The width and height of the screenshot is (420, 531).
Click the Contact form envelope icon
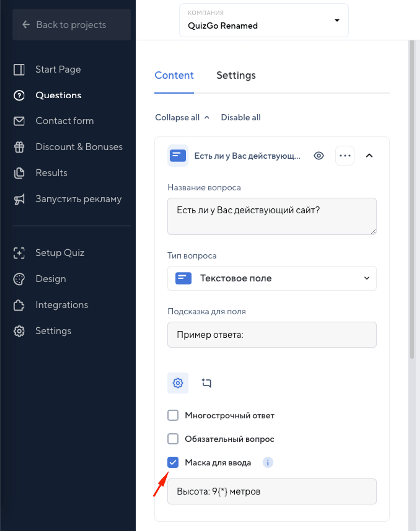pyautogui.click(x=19, y=121)
